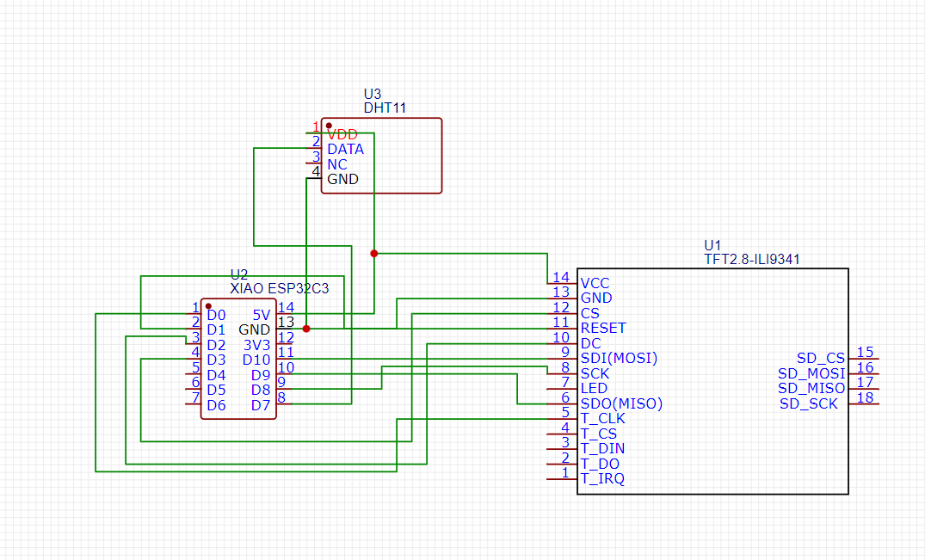Click the D1 pin label on XIAO
The height and width of the screenshot is (560, 925).
(217, 329)
